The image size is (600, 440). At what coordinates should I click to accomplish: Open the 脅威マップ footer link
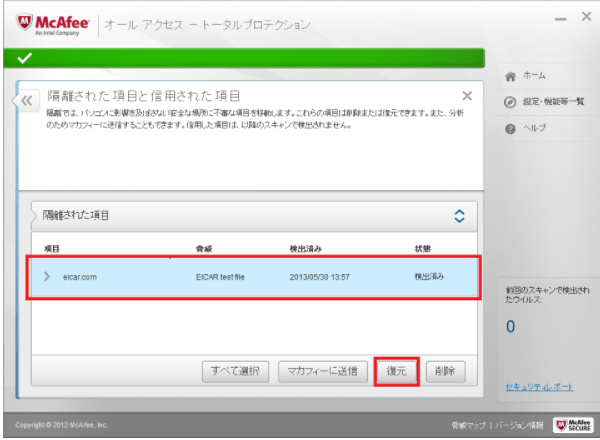tap(470, 425)
